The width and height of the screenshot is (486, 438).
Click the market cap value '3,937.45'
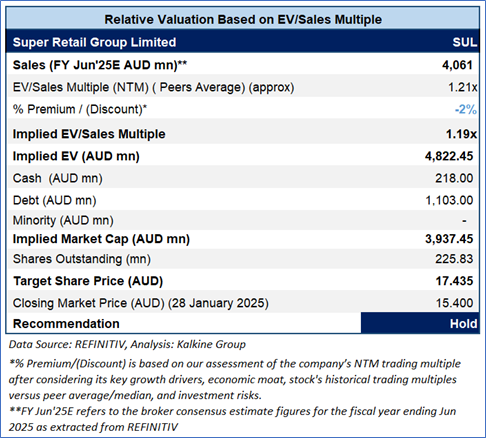(449, 239)
